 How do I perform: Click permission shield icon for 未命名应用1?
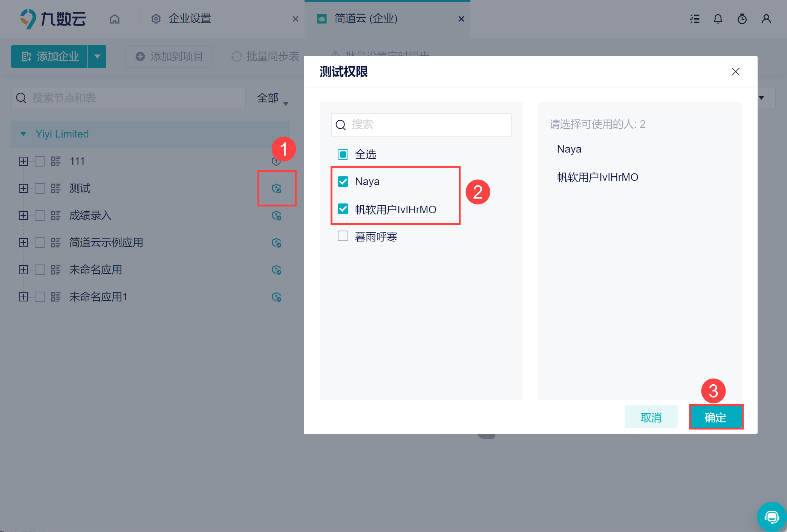276,297
